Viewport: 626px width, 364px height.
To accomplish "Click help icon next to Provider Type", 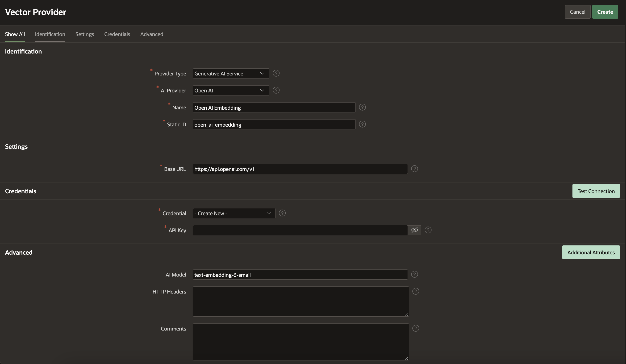I will tap(276, 73).
